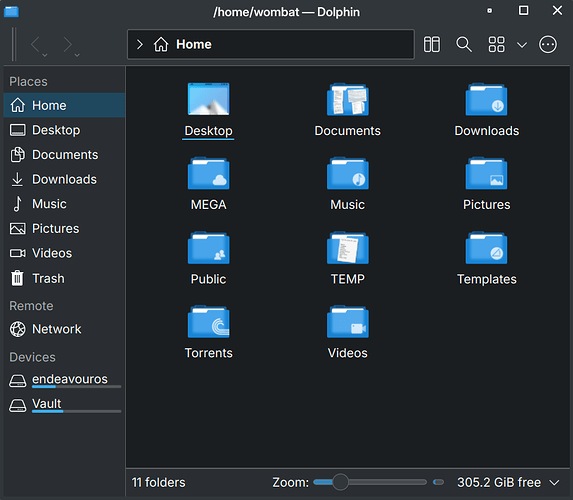The height and width of the screenshot is (500, 573).
Task: Expand the 305.2 GiB free dropdown
Action: [554, 483]
